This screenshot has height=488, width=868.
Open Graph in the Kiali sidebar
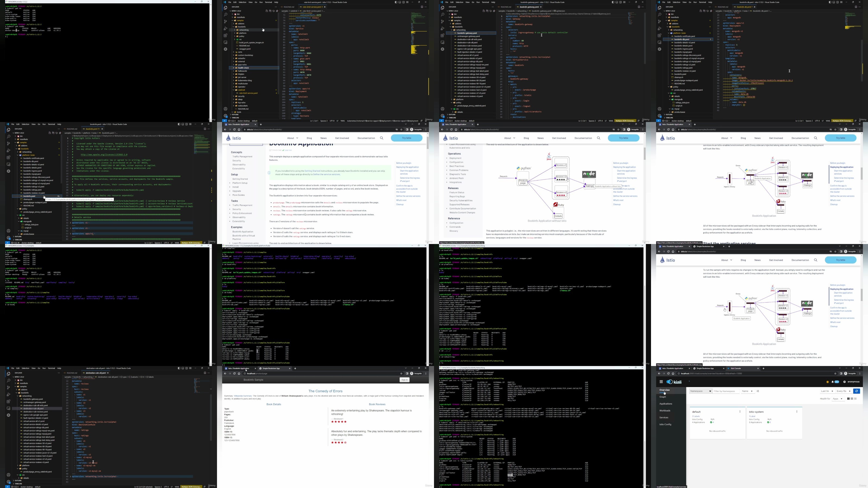663,397
